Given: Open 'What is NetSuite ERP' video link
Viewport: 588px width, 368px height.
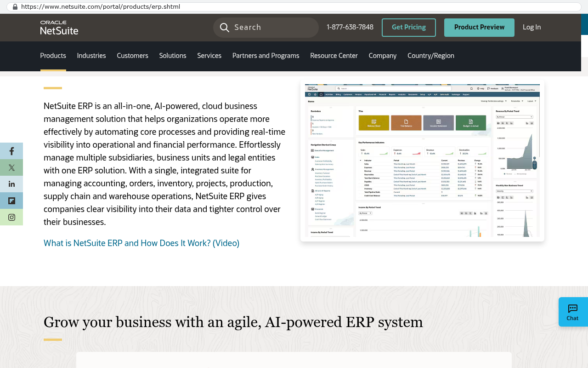Looking at the screenshot, I should click(x=141, y=243).
